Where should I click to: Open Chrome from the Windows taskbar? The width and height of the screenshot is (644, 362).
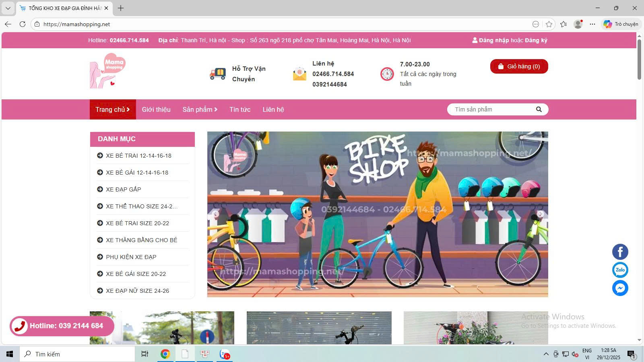coord(165,354)
